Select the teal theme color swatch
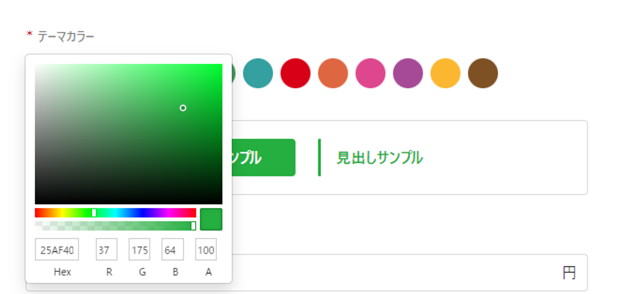Viewport: 644px width, 294px height. pyautogui.click(x=258, y=73)
